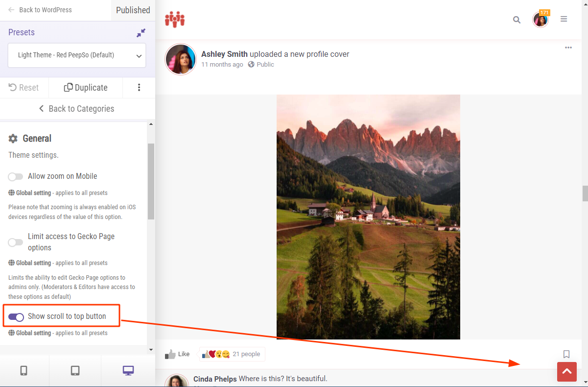588x387 pixels.
Task: Toggle Limit access to Gecko Page options
Action: coord(16,242)
